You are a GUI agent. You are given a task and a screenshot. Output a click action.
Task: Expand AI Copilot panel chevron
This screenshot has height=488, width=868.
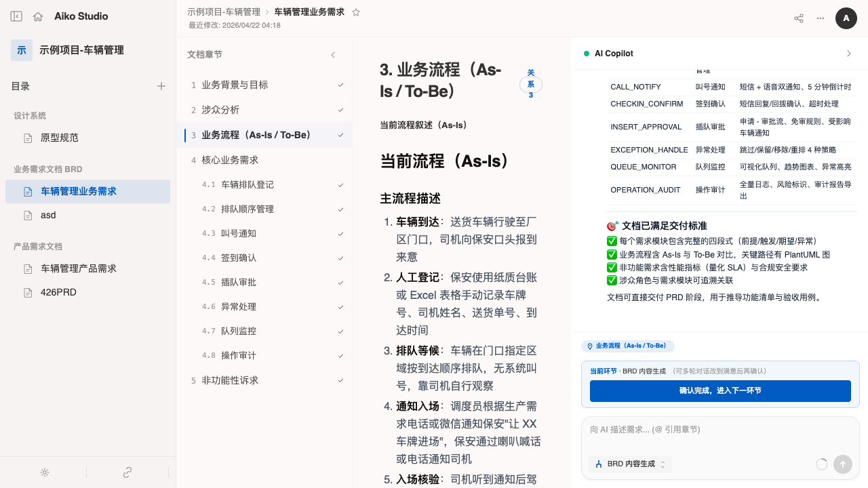849,54
